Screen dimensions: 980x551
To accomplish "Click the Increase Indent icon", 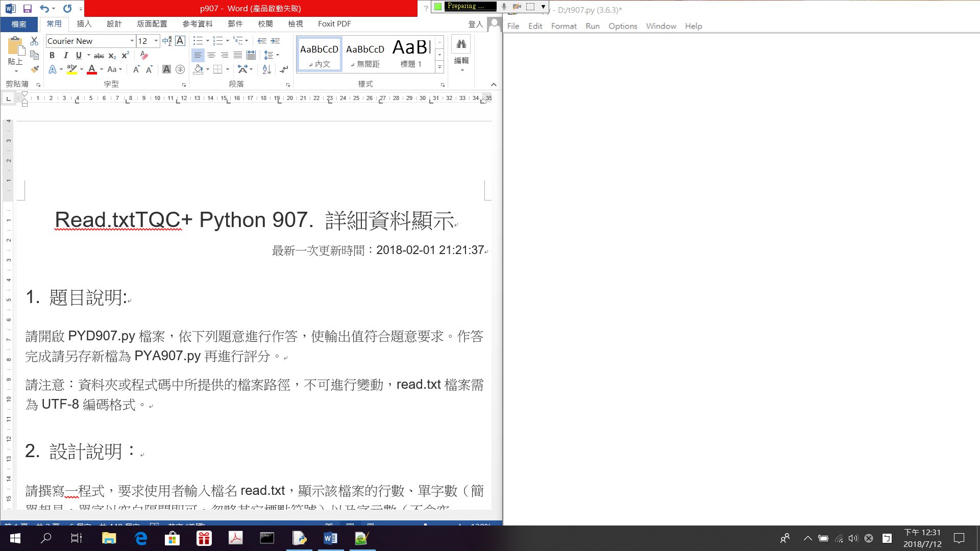I will [x=275, y=41].
